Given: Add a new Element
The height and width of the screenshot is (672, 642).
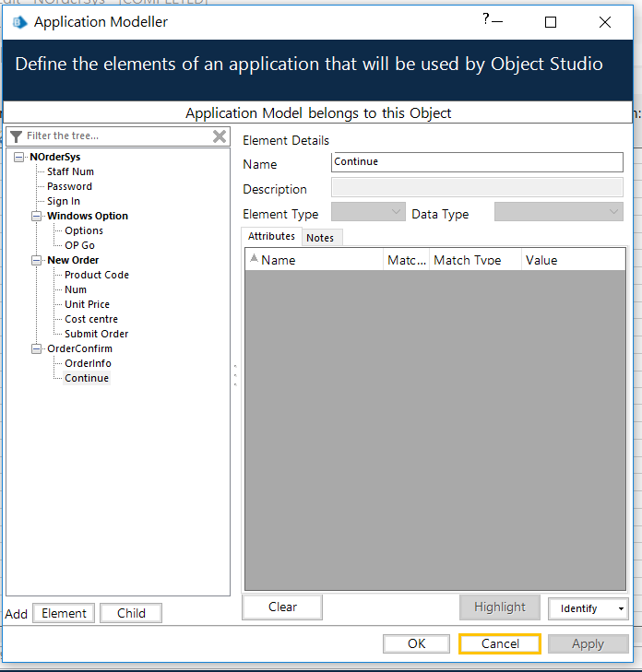Looking at the screenshot, I should point(64,613).
